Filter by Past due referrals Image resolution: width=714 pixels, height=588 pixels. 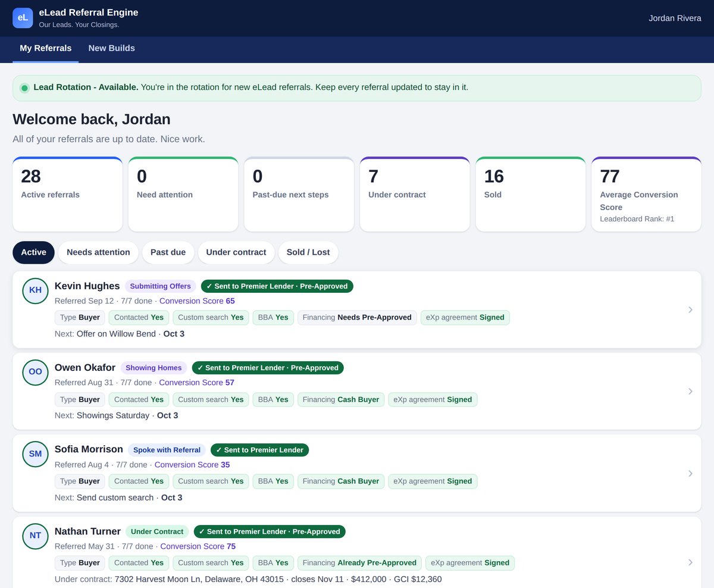(x=168, y=252)
